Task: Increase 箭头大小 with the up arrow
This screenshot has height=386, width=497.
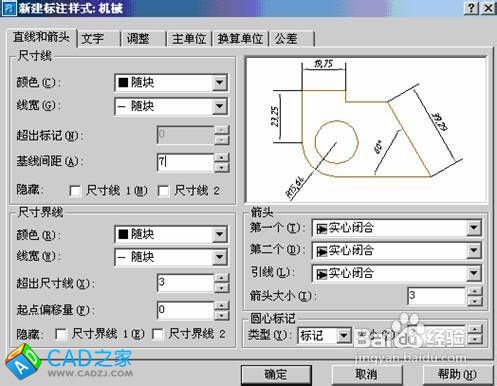Action: click(475, 291)
